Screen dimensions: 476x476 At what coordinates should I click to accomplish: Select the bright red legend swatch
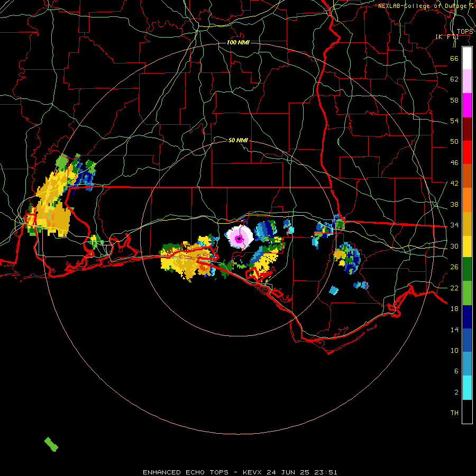467,152
